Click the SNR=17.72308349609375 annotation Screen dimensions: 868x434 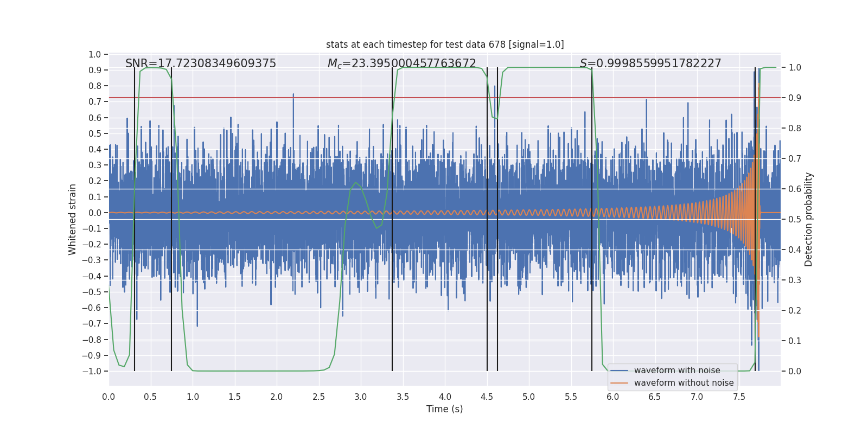pos(201,63)
